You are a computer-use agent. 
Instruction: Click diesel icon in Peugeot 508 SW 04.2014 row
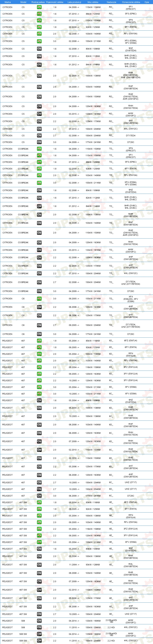pos(39,634)
